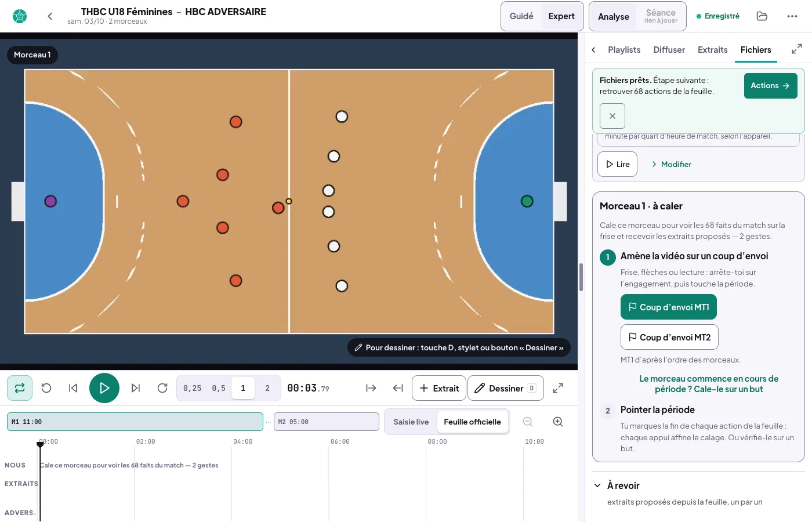Choose Saisie live timeline mode
812x522 pixels.
pos(411,422)
